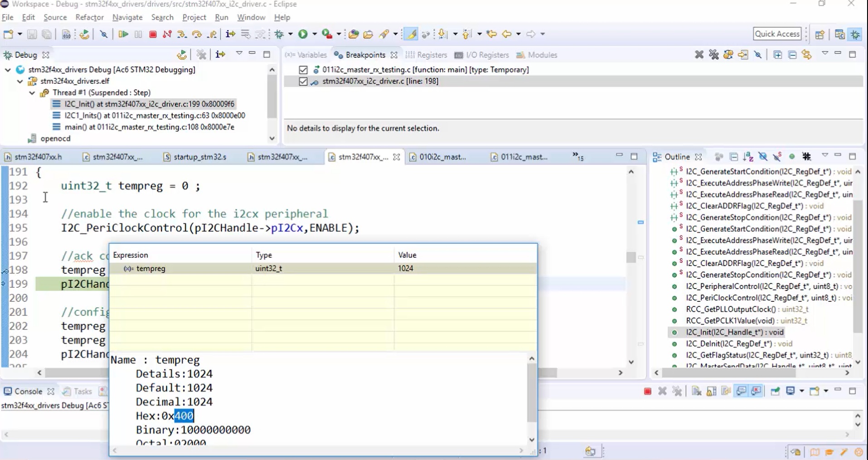Image resolution: width=868 pixels, height=460 pixels.
Task: Click popup detail pane scroll down arrow
Action: coord(532,440)
